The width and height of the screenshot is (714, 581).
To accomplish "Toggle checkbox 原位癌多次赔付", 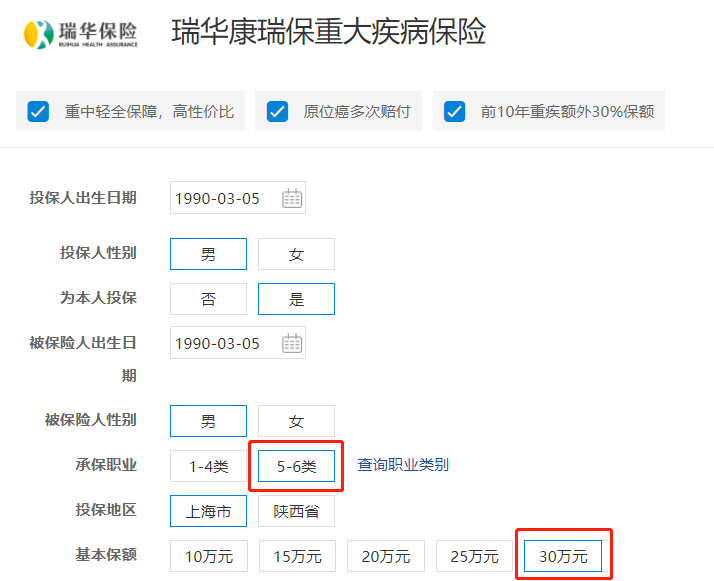I will [277, 112].
